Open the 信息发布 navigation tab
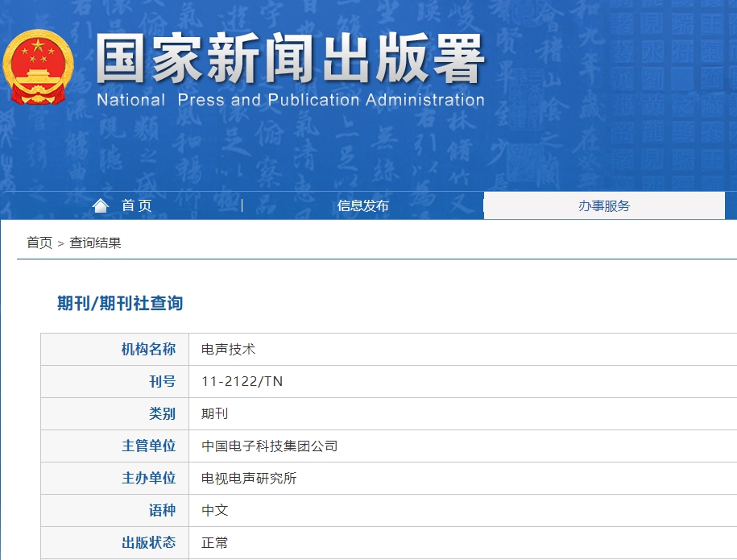This screenshot has width=737, height=560. (x=362, y=205)
